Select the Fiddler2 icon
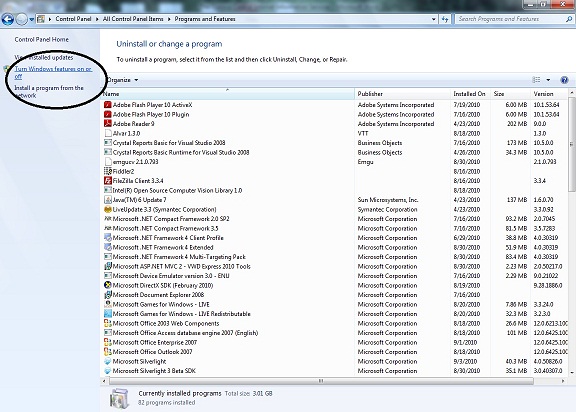 [x=108, y=171]
